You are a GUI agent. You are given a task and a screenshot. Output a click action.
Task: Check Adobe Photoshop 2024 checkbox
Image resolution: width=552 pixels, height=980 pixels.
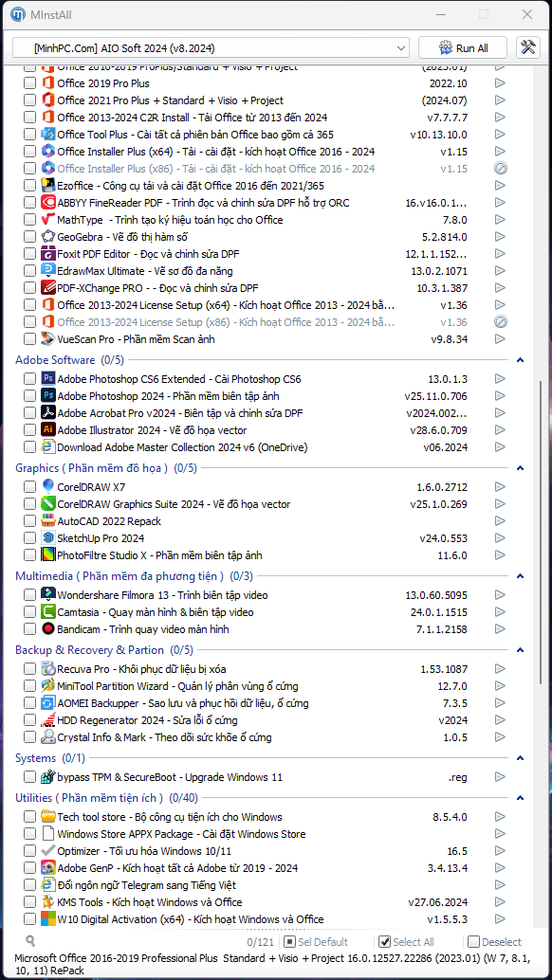tap(29, 395)
